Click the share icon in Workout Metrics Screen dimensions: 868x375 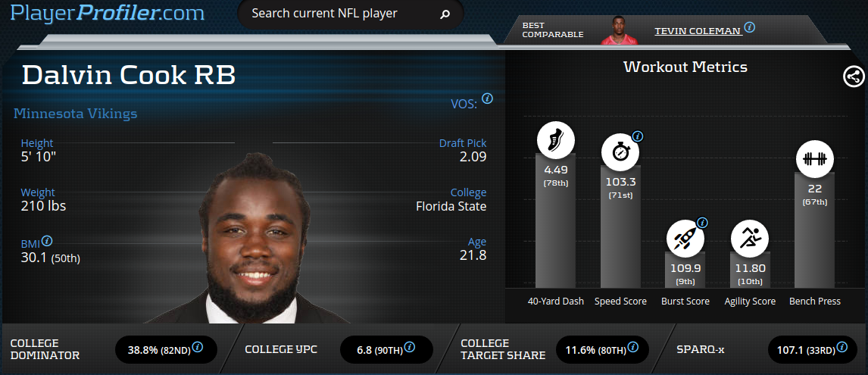[854, 77]
